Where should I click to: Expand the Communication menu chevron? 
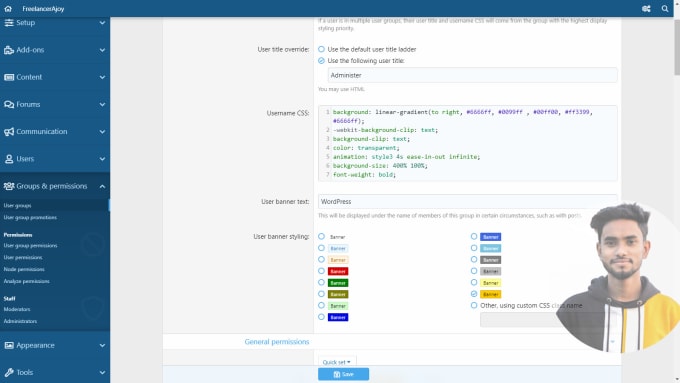tap(102, 132)
